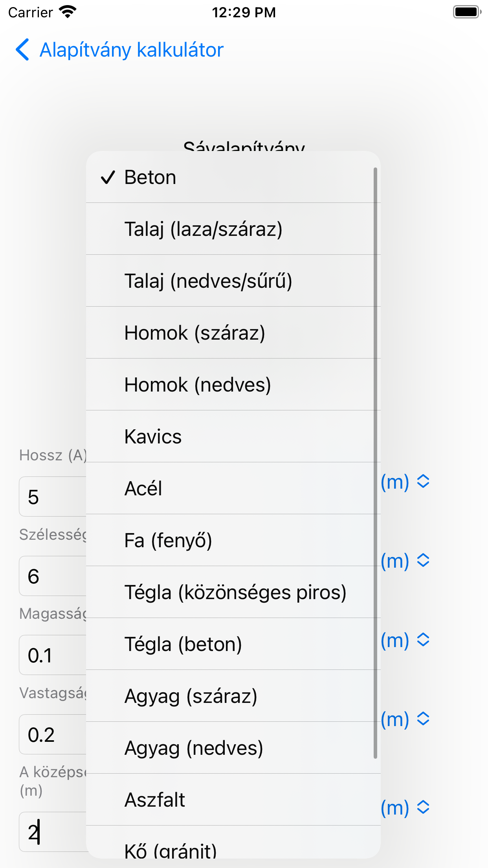The width and height of the screenshot is (488, 868).
Task: Select Homok (nedves) option
Action: [x=233, y=385]
